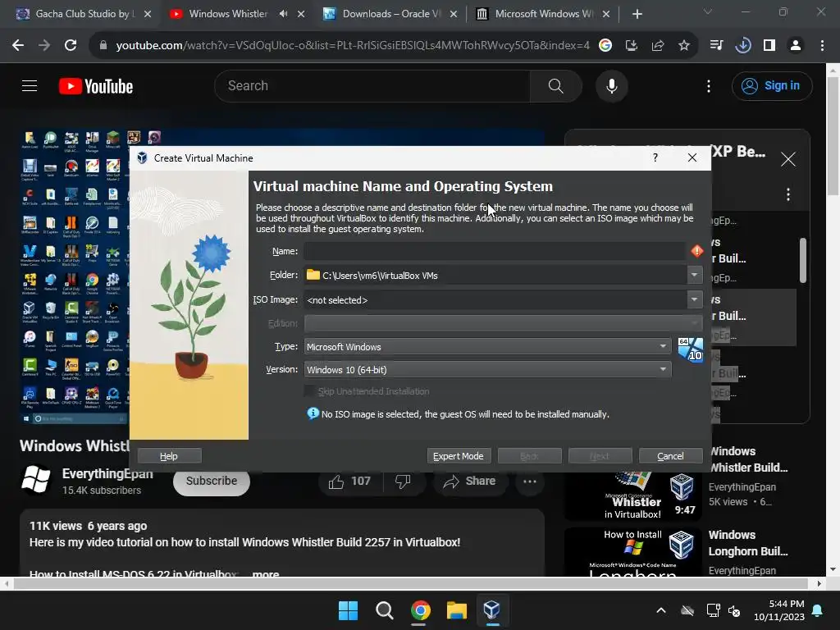Viewport: 840px width, 630px height.
Task: Click the Subscribe button
Action: (211, 481)
